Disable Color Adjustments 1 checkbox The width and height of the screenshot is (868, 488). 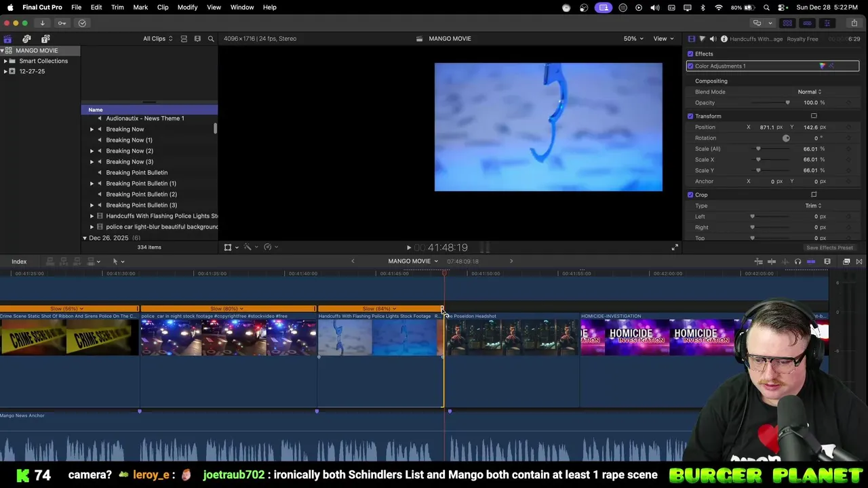(x=690, y=66)
